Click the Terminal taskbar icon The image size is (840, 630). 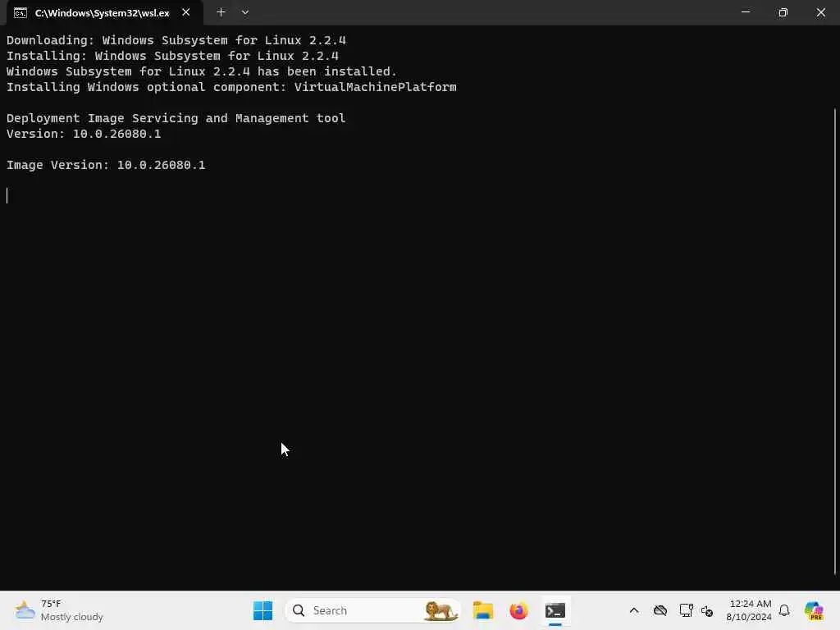(555, 610)
